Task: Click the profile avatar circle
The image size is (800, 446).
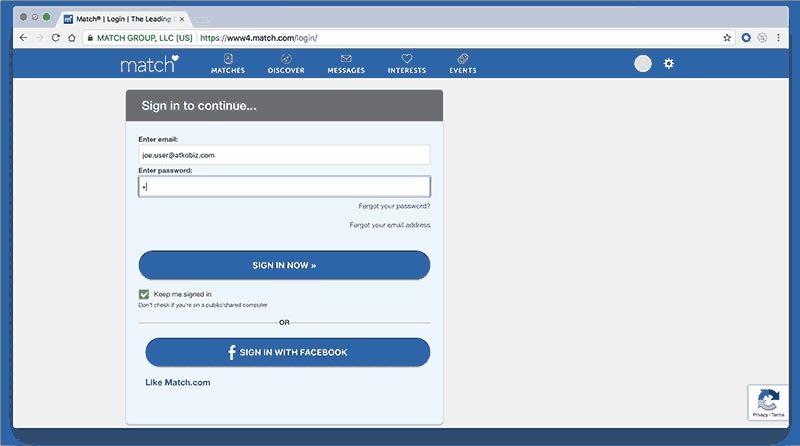Action: pyautogui.click(x=643, y=63)
